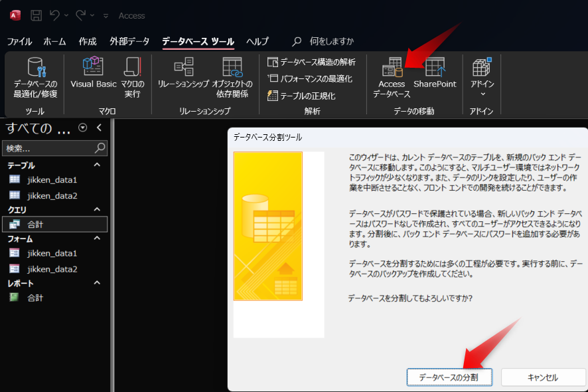Click the マクロの実行 icon
This screenshot has width=588, height=392.
tap(132, 78)
